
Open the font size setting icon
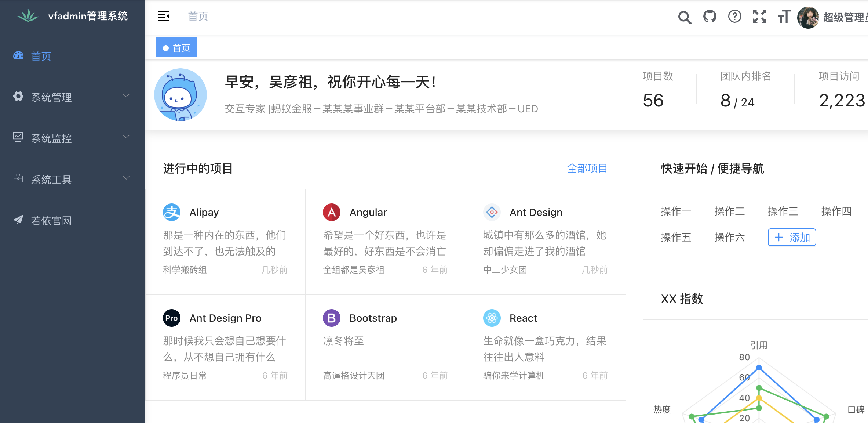784,17
